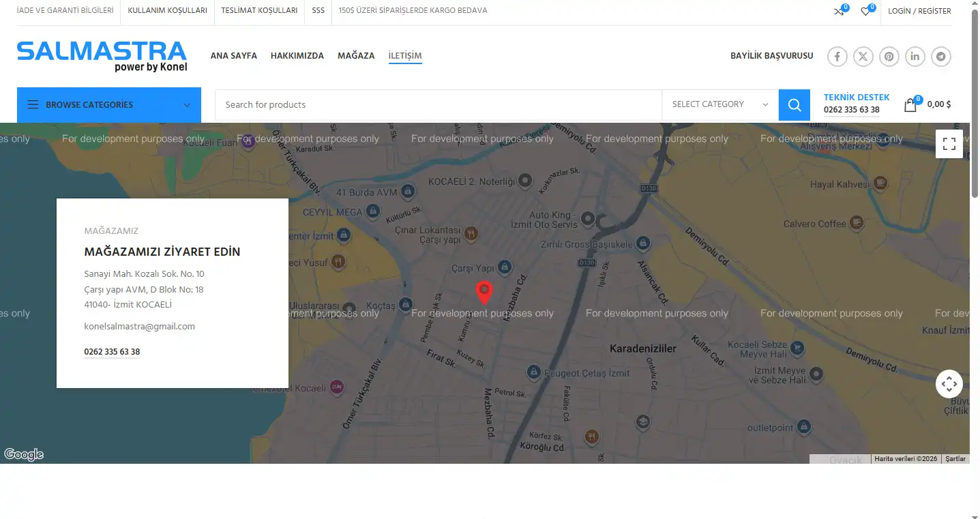Click the Auto King İzmit Oto Servis marker

[x=587, y=219]
